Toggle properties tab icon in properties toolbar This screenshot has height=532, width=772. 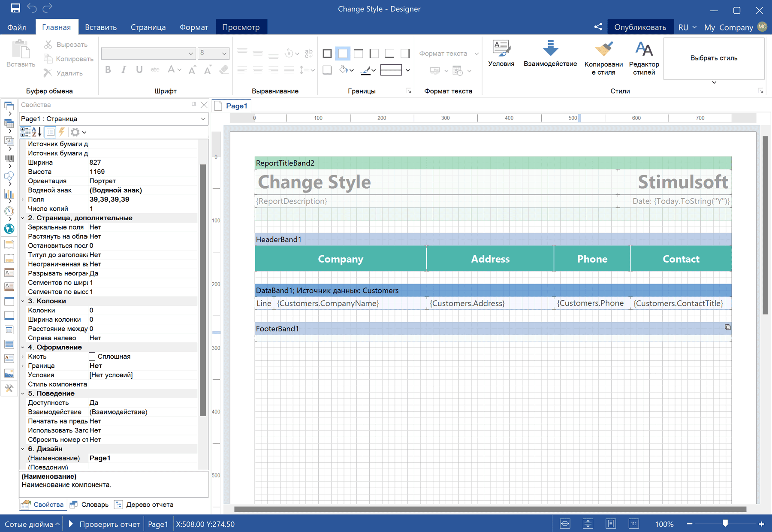coord(51,132)
